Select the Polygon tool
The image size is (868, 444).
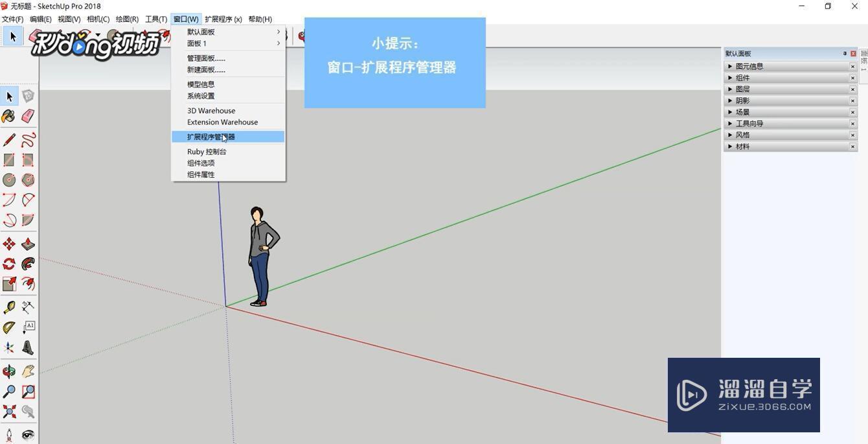[28, 180]
